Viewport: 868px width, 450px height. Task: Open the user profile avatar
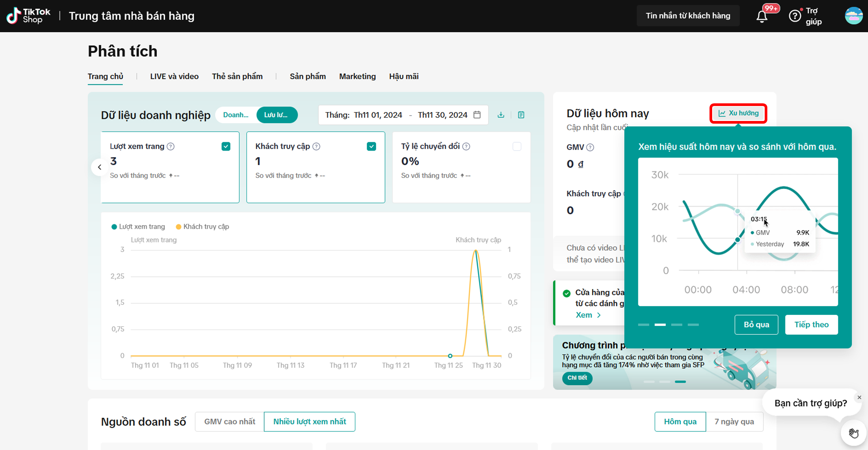(x=853, y=16)
